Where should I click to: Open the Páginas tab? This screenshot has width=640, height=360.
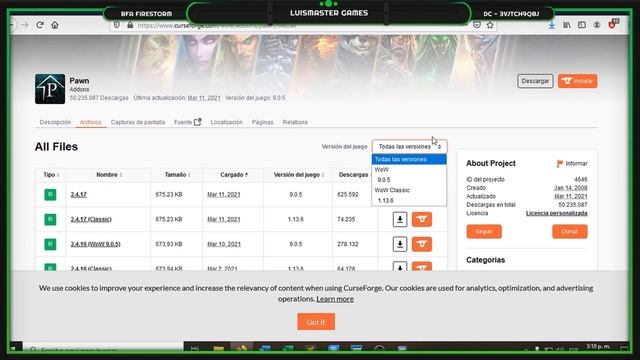(x=262, y=122)
